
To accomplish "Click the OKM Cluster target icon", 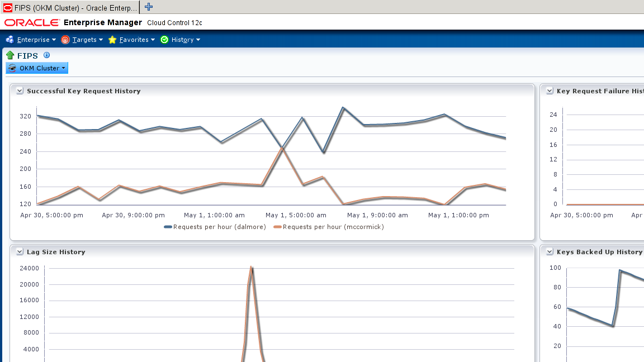I will (12, 68).
